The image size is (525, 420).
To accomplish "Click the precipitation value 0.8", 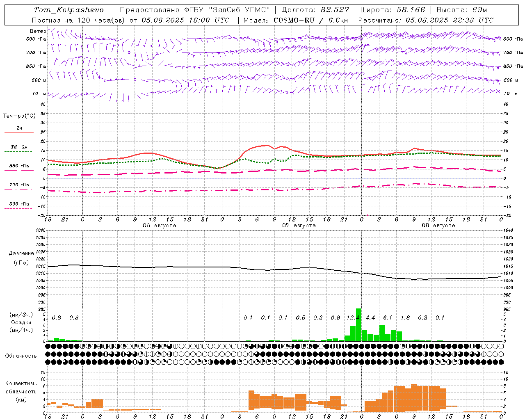I will (57, 318).
